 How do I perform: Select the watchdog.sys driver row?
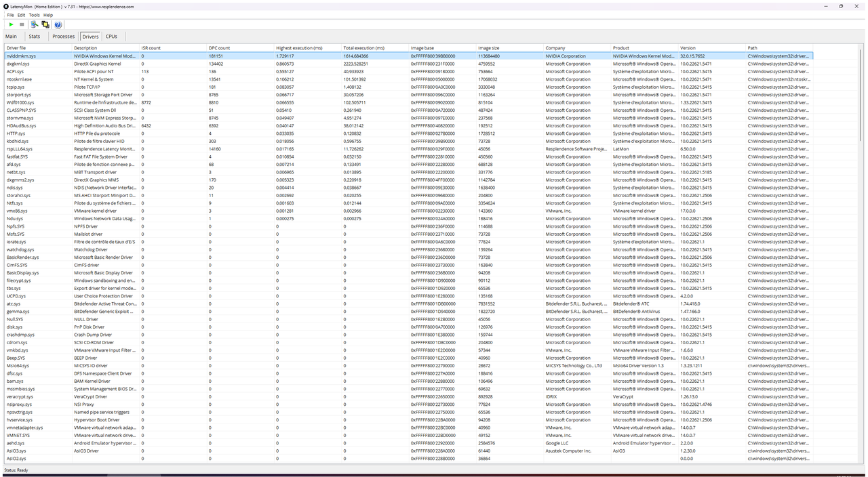408,249
